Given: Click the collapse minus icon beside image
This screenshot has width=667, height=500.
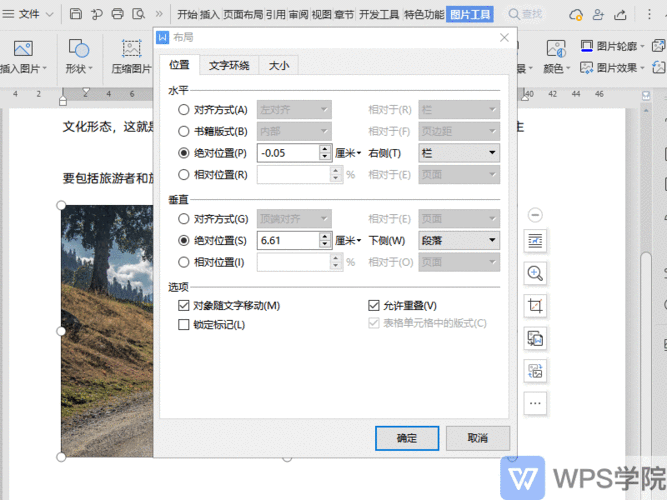Looking at the screenshot, I should point(535,215).
